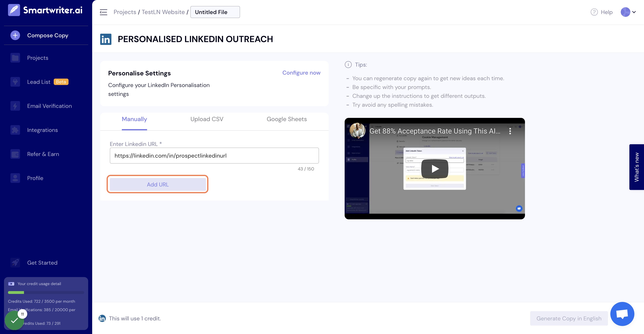Viewport: 644px width, 334px height.
Task: Click the Email Verification lightning icon
Action: click(15, 106)
